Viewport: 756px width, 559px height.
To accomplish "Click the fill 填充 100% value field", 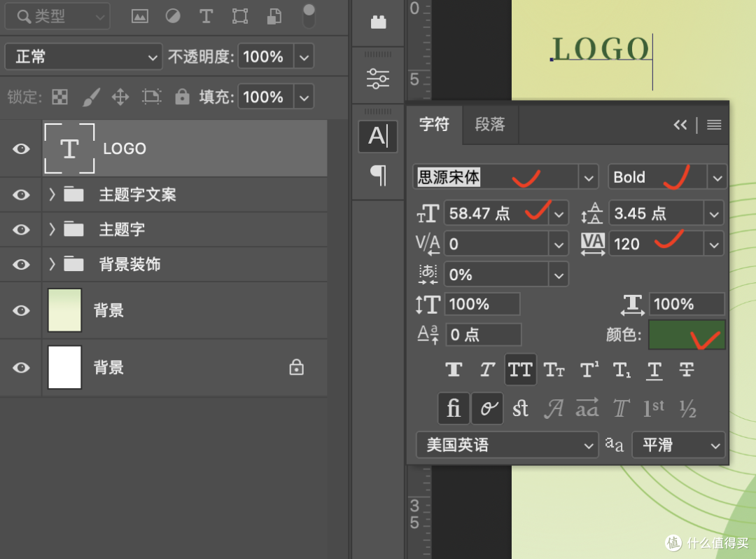I will [x=265, y=97].
